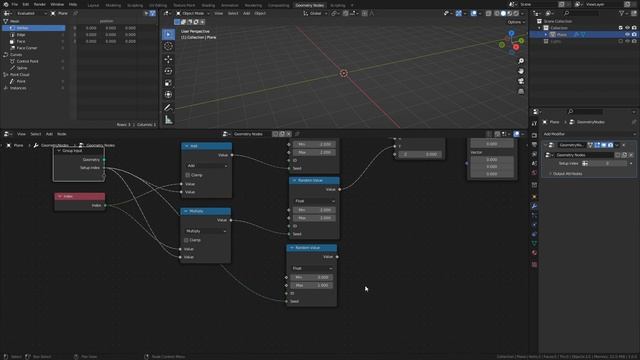Click the viewport pan hand icon
640x360 pixels.
[x=521, y=71]
